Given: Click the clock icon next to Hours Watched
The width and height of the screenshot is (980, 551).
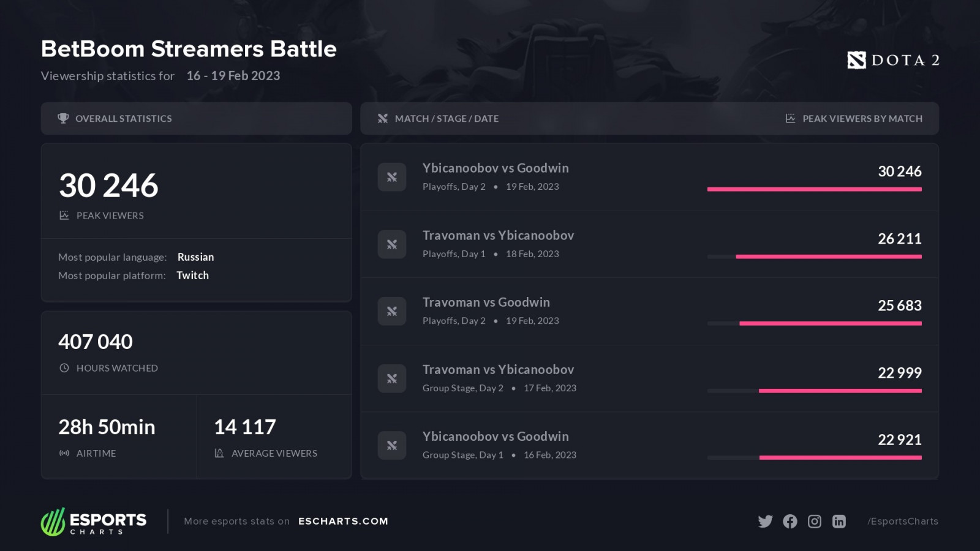Looking at the screenshot, I should 64,368.
